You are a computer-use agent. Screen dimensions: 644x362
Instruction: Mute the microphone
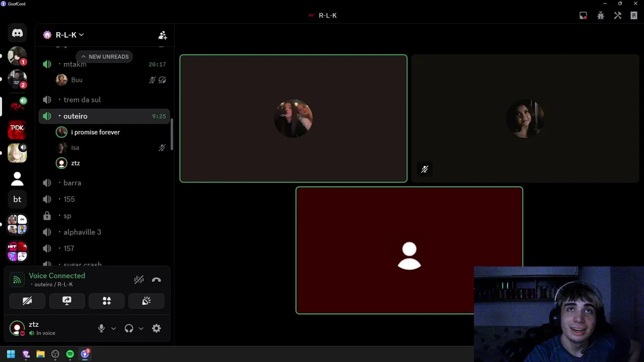pyautogui.click(x=101, y=328)
